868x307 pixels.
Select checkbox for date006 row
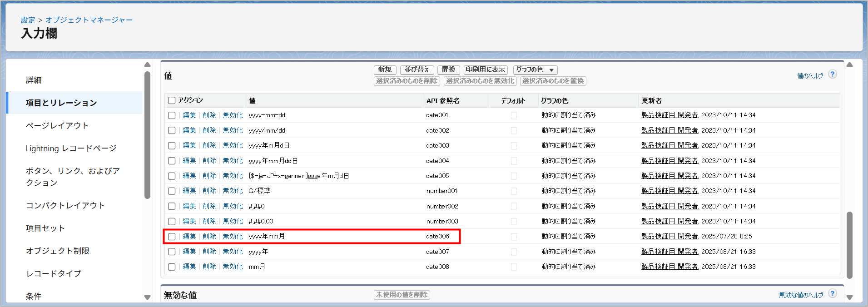(172, 237)
